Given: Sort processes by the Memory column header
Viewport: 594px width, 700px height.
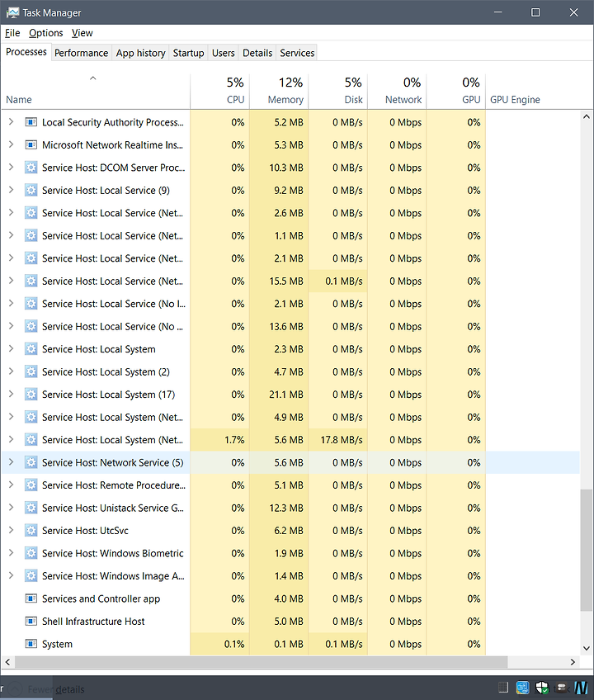Looking at the screenshot, I should coord(279,91).
